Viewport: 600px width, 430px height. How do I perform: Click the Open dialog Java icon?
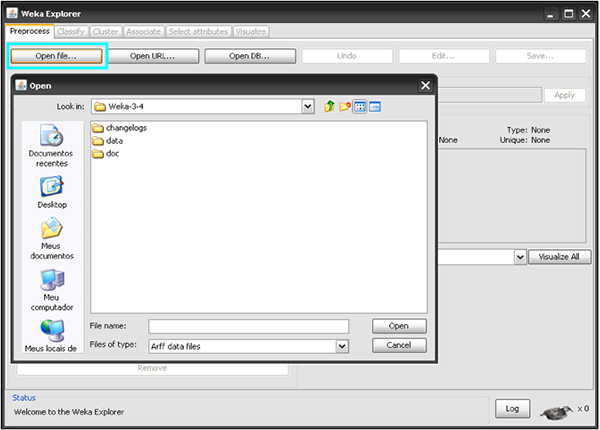click(x=21, y=85)
